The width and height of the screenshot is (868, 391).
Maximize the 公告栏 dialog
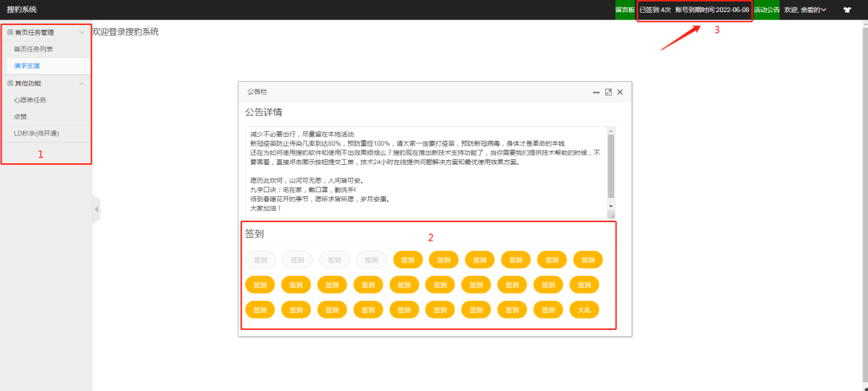tap(608, 92)
